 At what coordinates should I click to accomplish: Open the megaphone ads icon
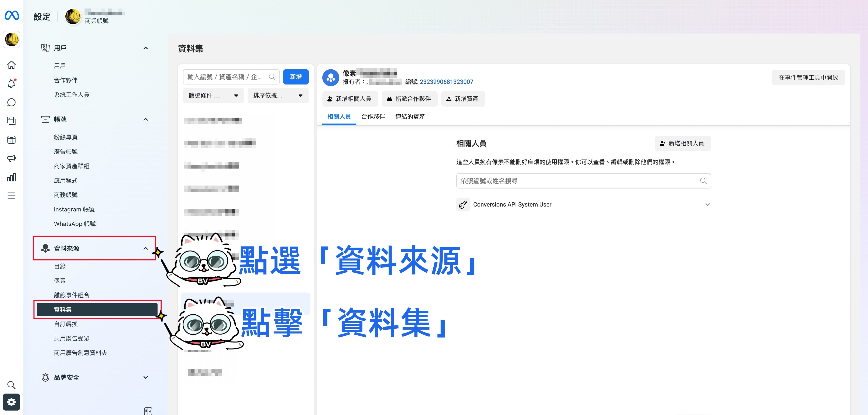tap(11, 158)
